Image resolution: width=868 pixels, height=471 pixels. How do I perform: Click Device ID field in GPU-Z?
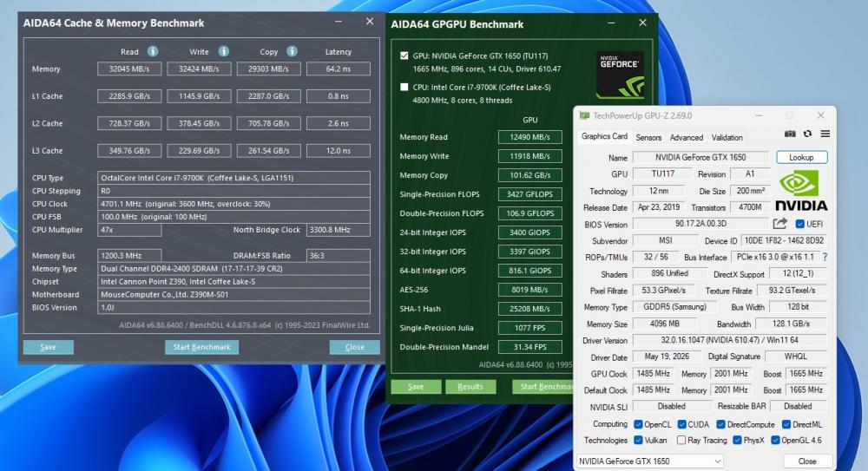click(x=784, y=240)
